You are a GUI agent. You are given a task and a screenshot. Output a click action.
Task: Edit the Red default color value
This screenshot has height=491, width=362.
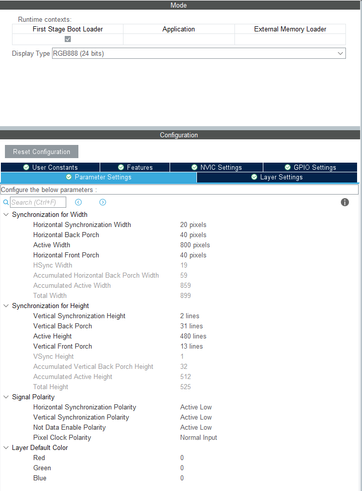pos(182,458)
